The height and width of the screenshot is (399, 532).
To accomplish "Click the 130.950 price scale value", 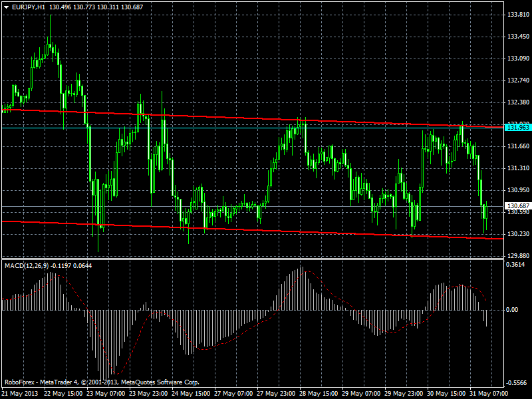I will pyautogui.click(x=518, y=190).
